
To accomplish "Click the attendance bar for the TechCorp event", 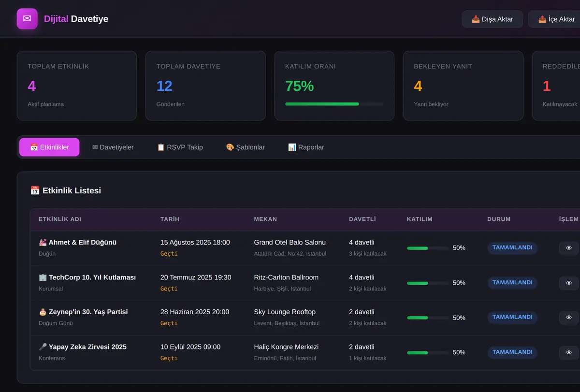I will [428, 283].
